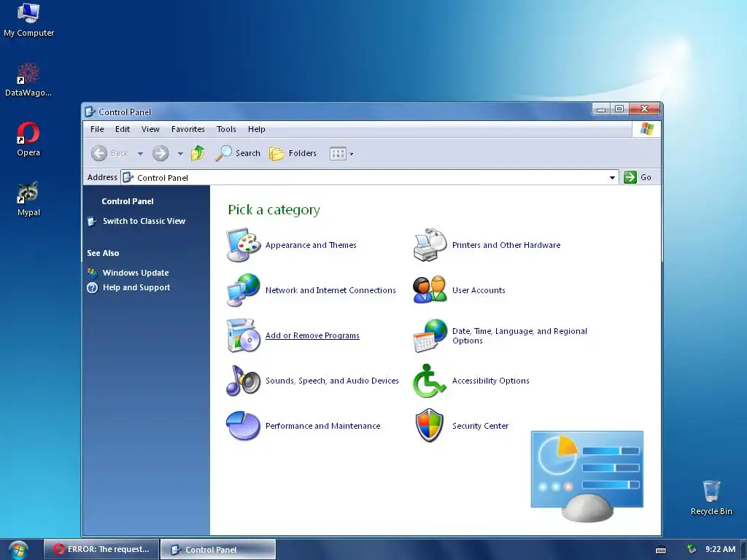Open the User Accounts people icon
Screen dimensions: 747x560
pyautogui.click(x=430, y=290)
